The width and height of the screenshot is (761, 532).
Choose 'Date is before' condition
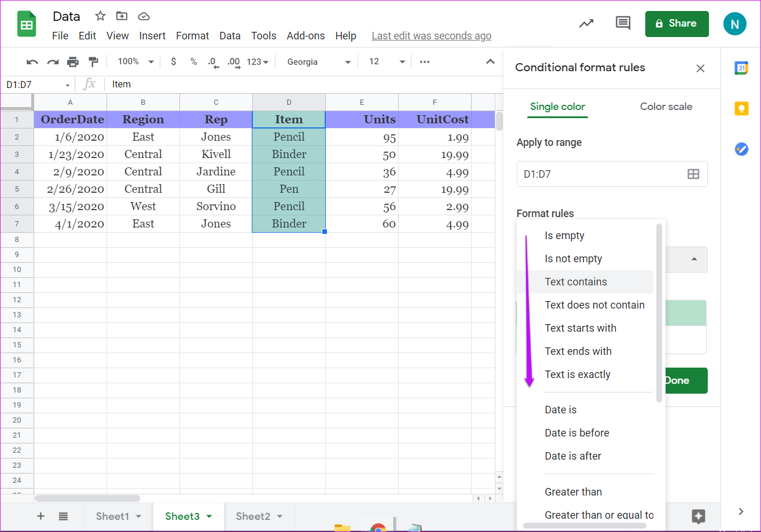pos(585,433)
